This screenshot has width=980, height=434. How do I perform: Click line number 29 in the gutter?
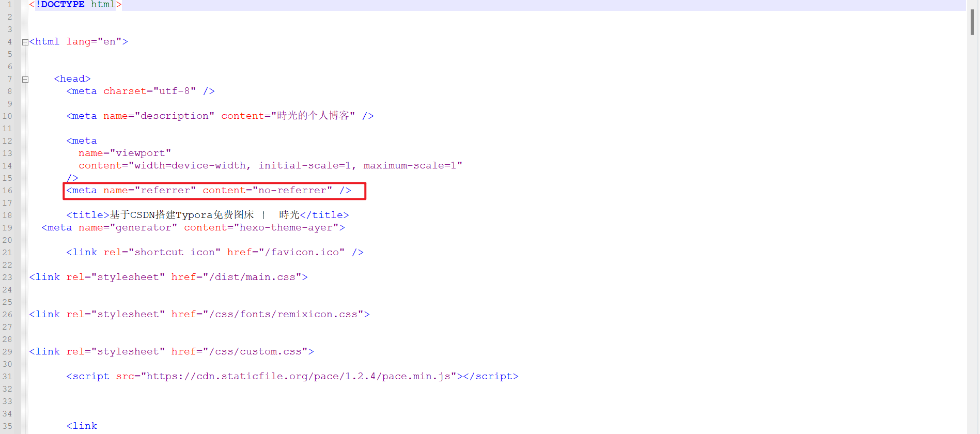[7, 352]
